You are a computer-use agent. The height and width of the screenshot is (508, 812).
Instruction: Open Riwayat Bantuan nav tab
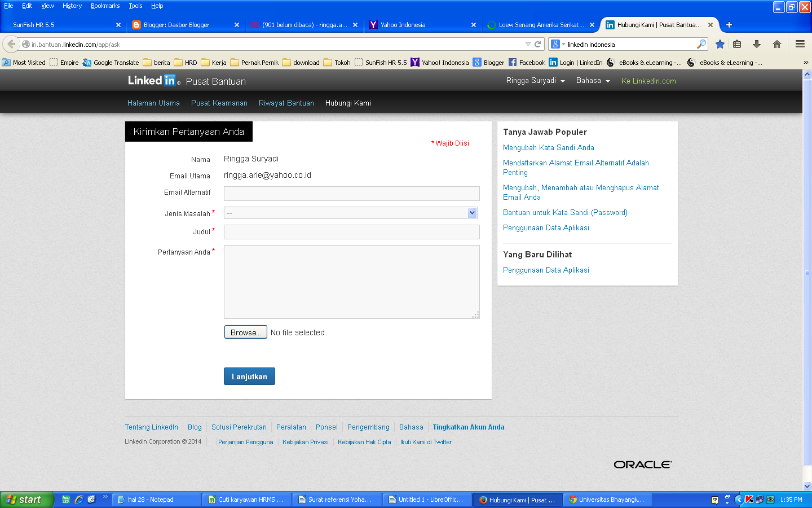point(286,103)
